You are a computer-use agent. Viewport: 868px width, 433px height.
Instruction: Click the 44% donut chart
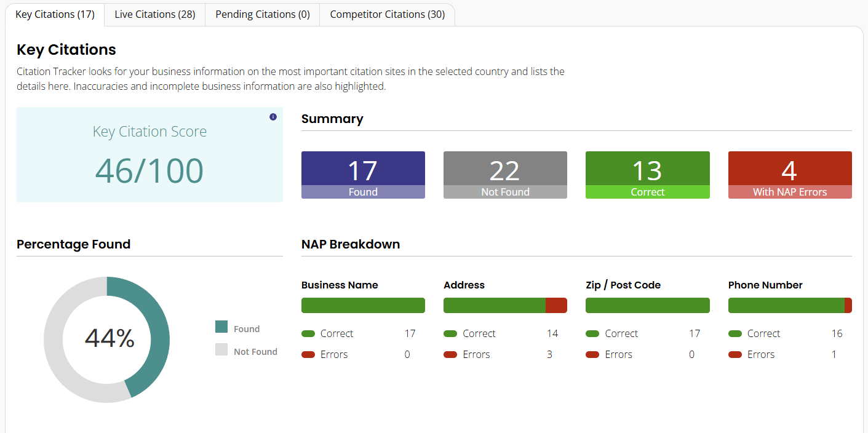click(106, 339)
